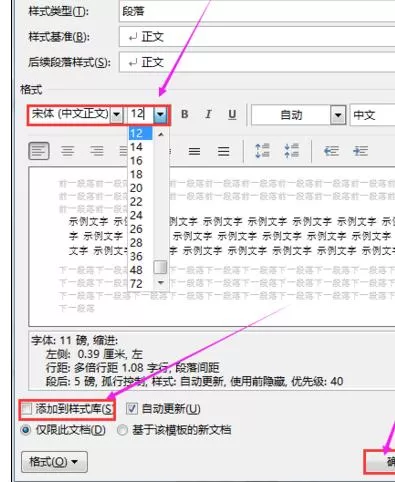
Task: Pick font size 24 from list
Action: point(140,215)
